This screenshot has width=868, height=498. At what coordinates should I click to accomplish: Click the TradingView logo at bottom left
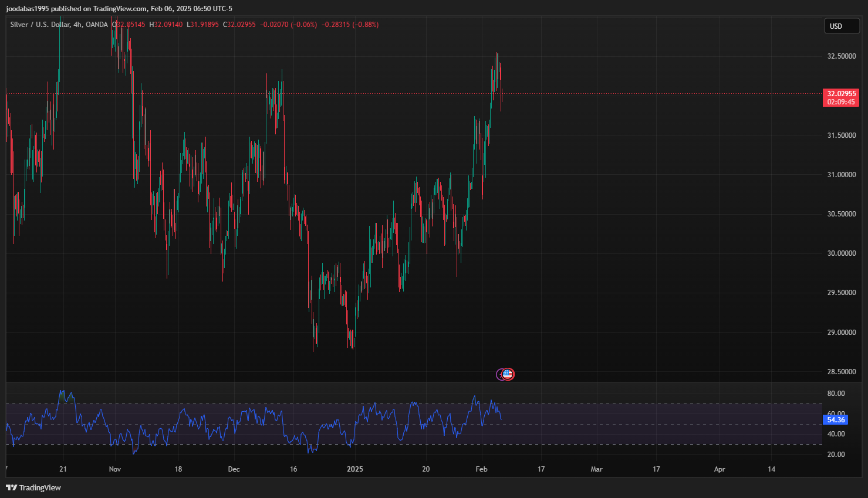(33, 487)
